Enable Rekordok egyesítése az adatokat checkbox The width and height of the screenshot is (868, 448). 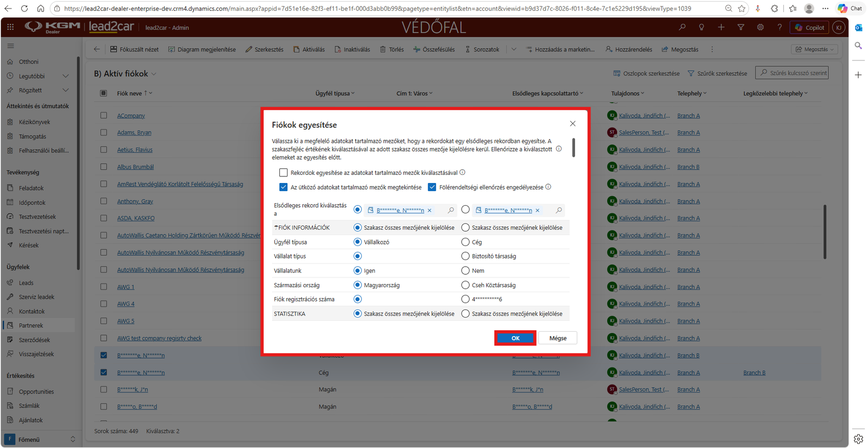click(x=283, y=173)
